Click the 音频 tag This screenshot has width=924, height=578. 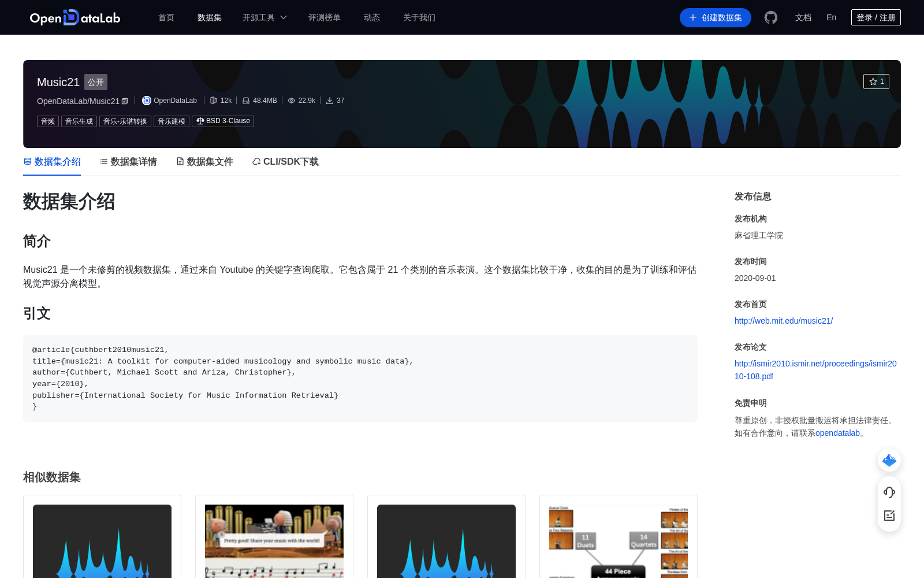point(48,121)
